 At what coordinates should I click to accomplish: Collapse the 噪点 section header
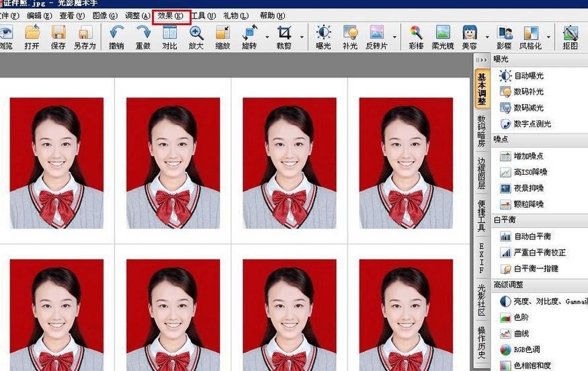pyautogui.click(x=540, y=139)
